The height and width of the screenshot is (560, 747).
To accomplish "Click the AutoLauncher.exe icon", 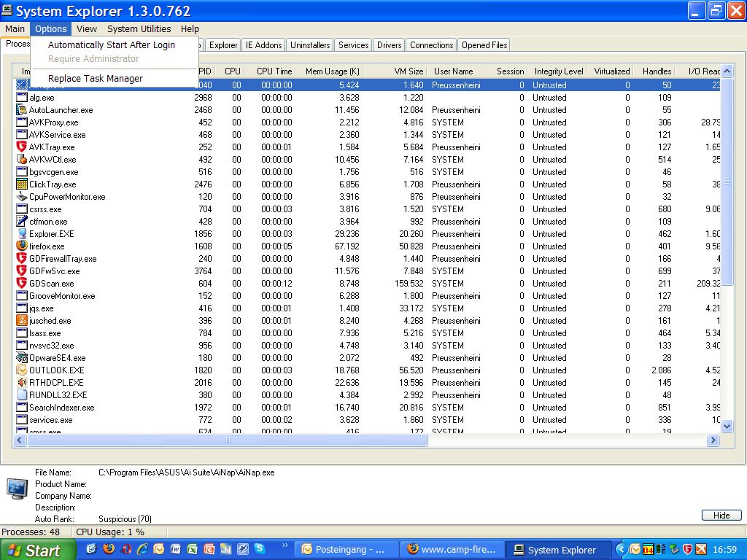I will tap(22, 110).
